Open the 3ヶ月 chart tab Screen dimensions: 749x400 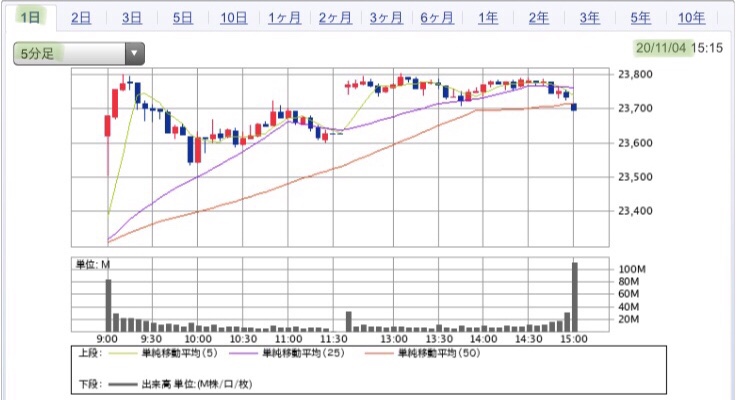point(385,18)
